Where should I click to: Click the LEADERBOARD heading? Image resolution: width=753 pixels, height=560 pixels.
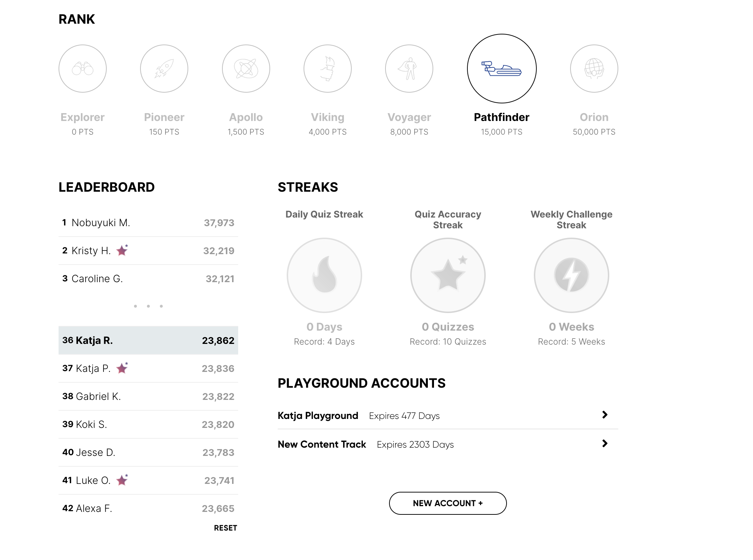click(107, 187)
